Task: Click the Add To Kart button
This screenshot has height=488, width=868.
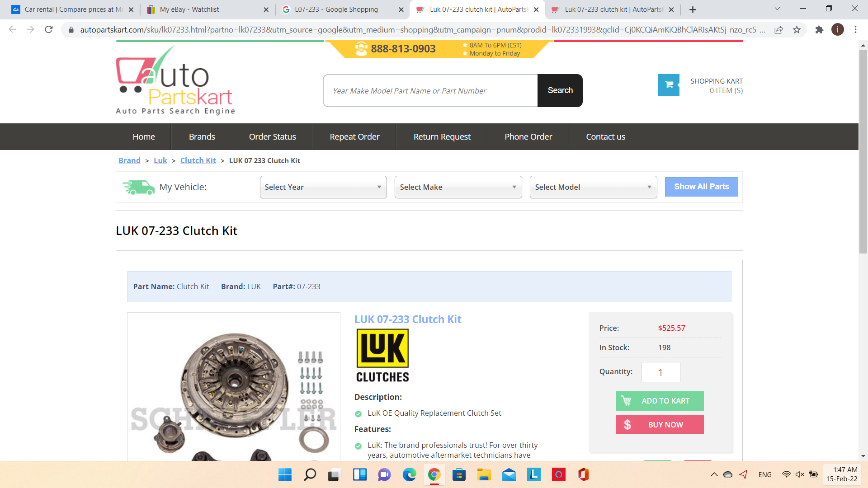Action: 660,401
